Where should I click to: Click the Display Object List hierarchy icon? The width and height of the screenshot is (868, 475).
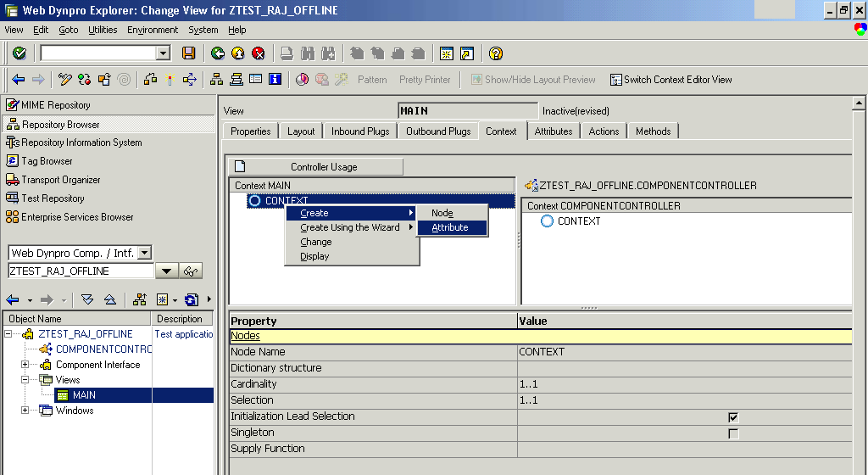click(x=216, y=80)
